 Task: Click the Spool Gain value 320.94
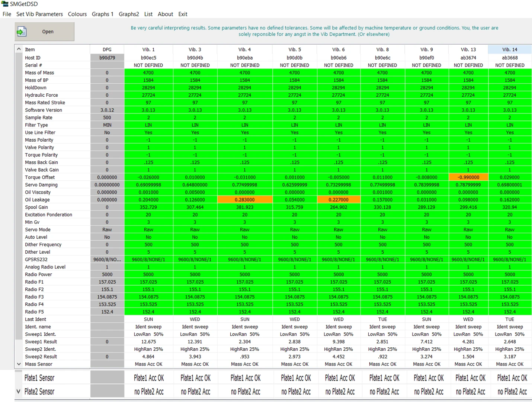tap(510, 207)
